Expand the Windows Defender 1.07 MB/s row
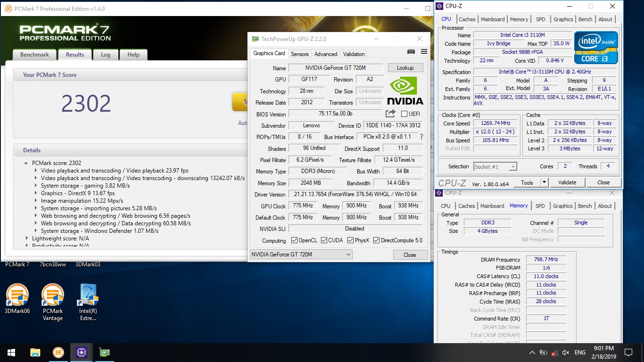Screen dimensions: 644x362 click(x=36, y=231)
